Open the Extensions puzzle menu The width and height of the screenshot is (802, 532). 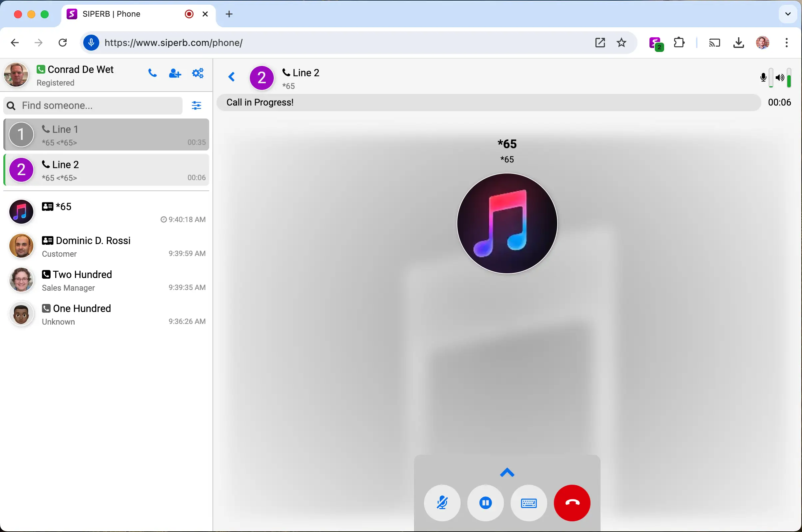click(x=679, y=43)
